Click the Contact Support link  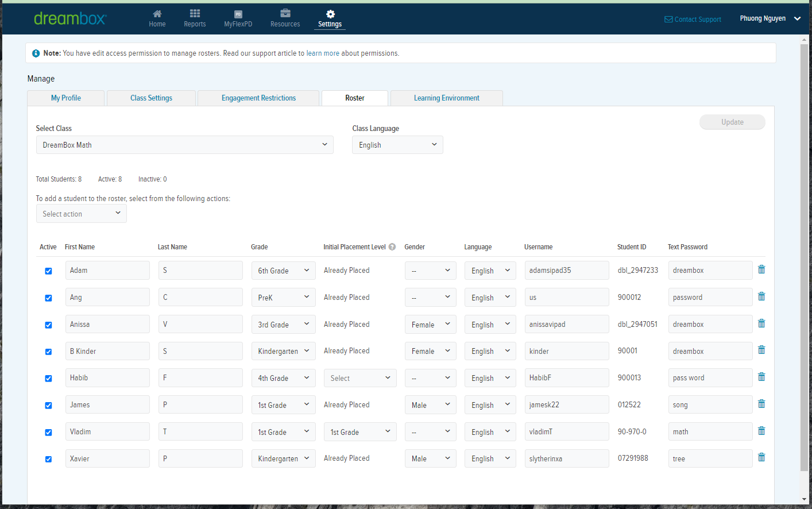pyautogui.click(x=693, y=20)
